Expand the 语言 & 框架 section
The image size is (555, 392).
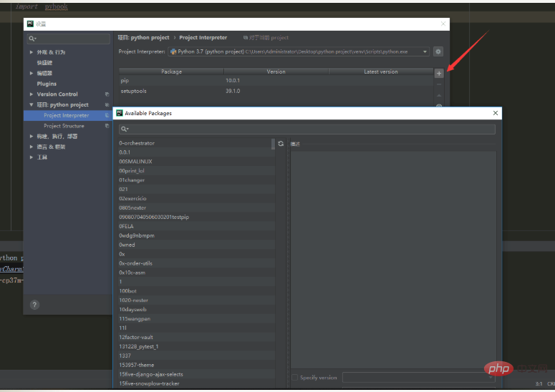pos(32,147)
